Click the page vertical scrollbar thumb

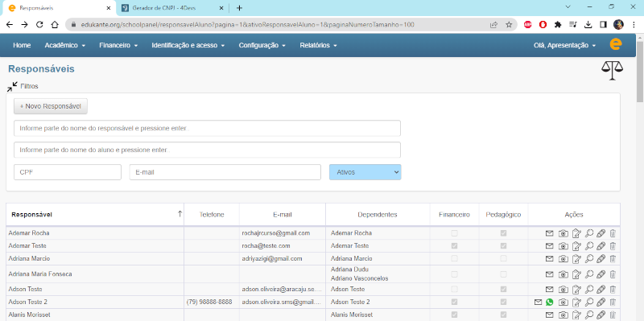coord(640,71)
